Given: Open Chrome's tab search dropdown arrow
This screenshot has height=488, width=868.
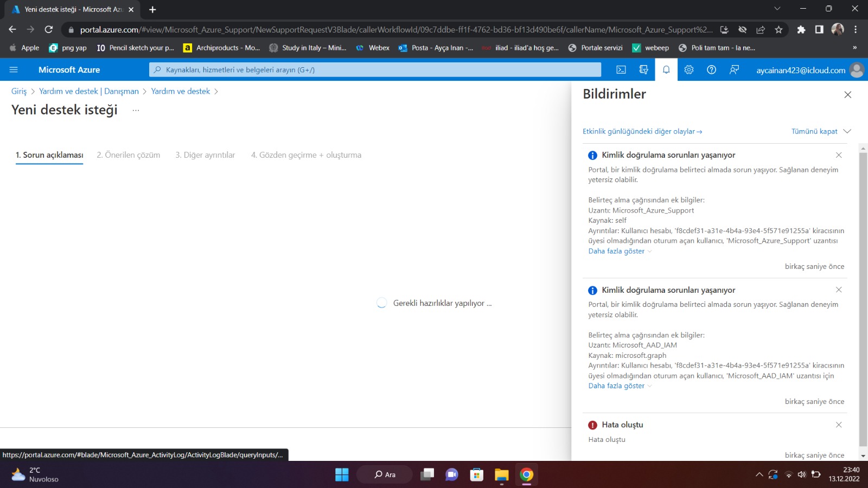Looking at the screenshot, I should (777, 9).
